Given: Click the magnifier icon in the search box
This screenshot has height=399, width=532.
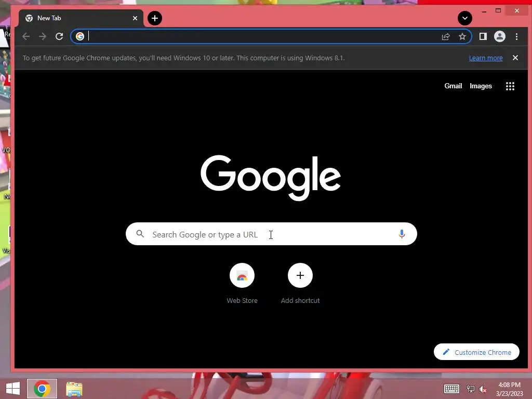Looking at the screenshot, I should [x=140, y=234].
